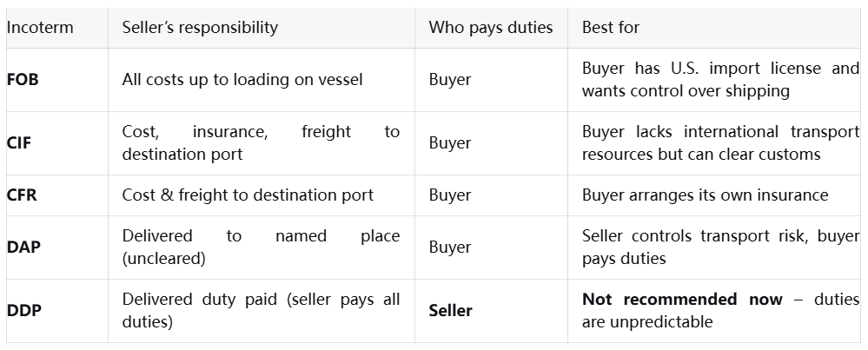Select "All costs up to loading on vessel"
Image resolution: width=868 pixels, height=350 pixels.
[242, 79]
